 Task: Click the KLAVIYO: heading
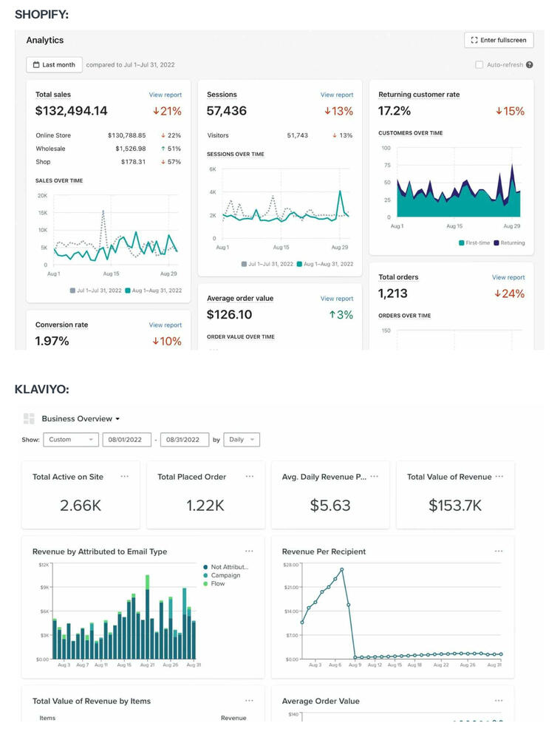(41, 390)
